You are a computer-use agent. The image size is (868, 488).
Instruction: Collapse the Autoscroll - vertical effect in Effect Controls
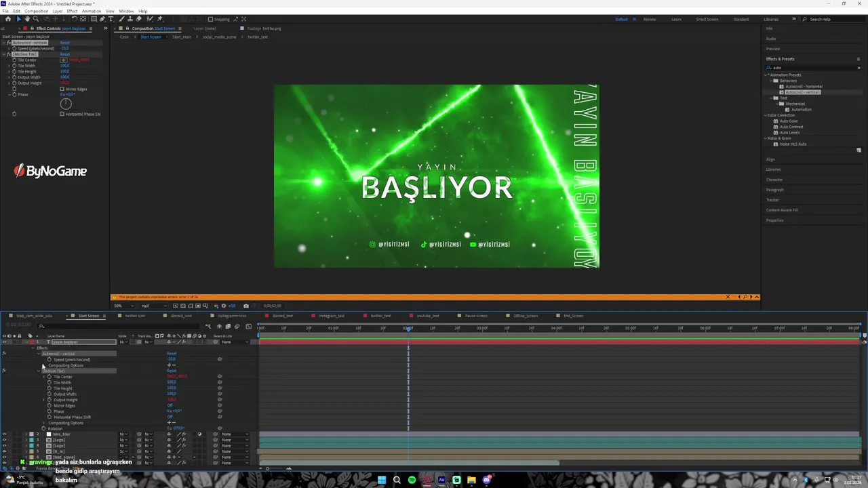(4, 43)
